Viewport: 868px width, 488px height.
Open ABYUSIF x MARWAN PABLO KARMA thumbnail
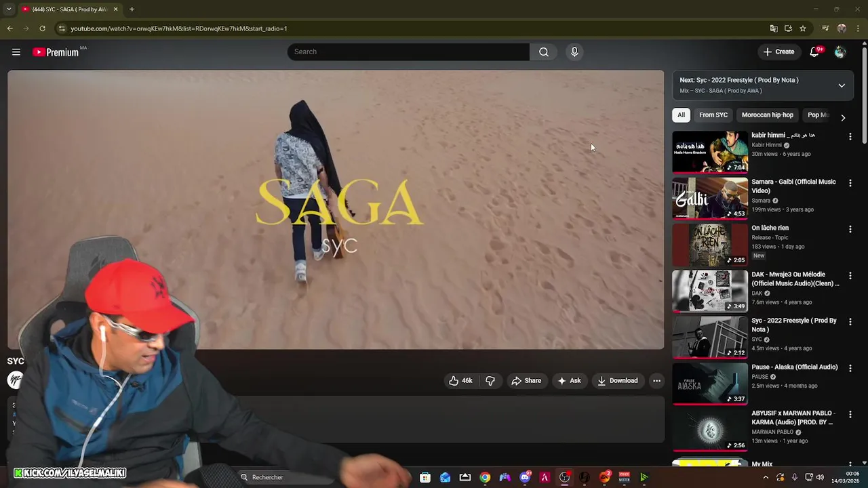tap(710, 430)
